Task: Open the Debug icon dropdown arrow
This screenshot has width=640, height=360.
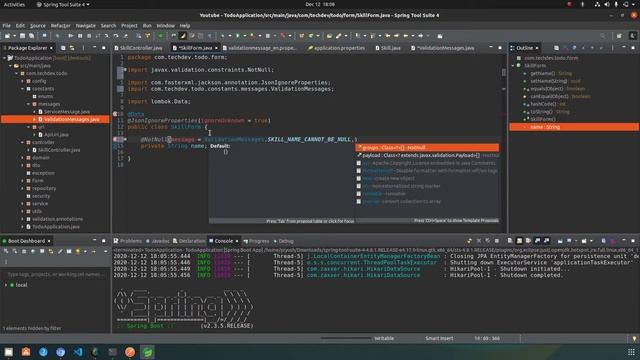Action: tap(229, 36)
